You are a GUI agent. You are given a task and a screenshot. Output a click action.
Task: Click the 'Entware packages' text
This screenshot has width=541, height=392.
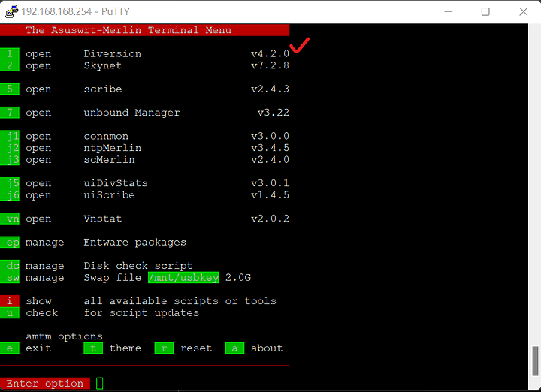pos(135,243)
